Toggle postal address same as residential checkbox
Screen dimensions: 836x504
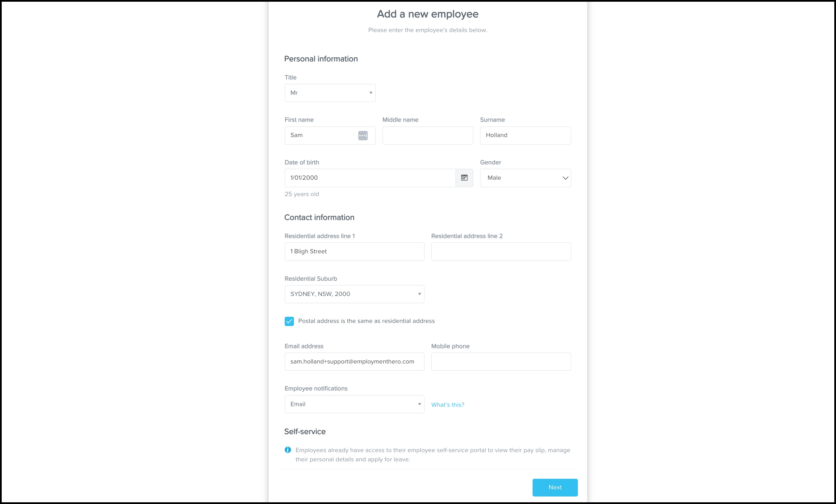coord(289,321)
